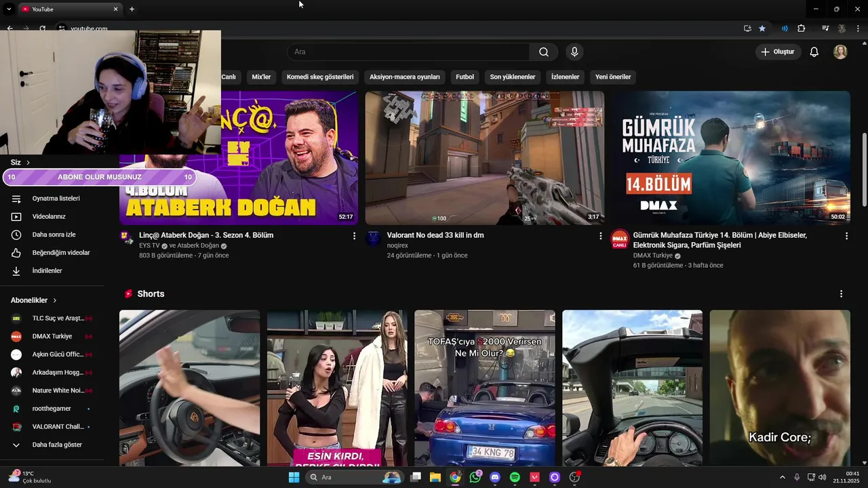Start voice search with microphone icon
Image resolution: width=868 pixels, height=488 pixels.
pos(574,52)
